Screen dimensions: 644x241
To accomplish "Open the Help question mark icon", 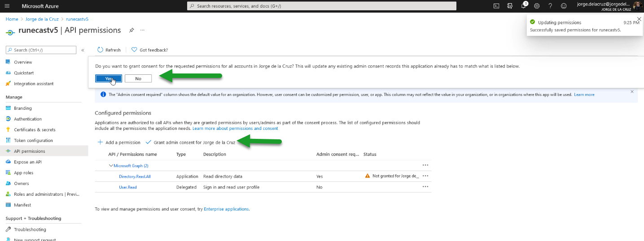I will (x=550, y=6).
